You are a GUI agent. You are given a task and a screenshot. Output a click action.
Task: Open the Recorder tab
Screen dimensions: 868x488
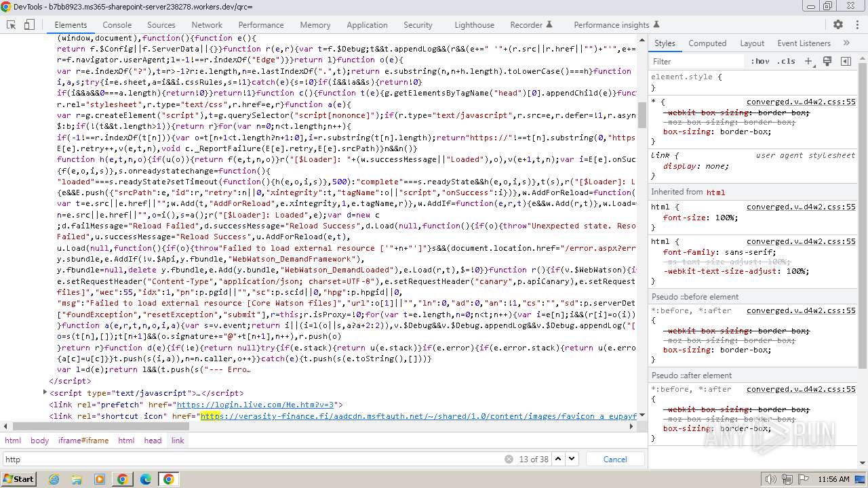pyautogui.click(x=526, y=24)
